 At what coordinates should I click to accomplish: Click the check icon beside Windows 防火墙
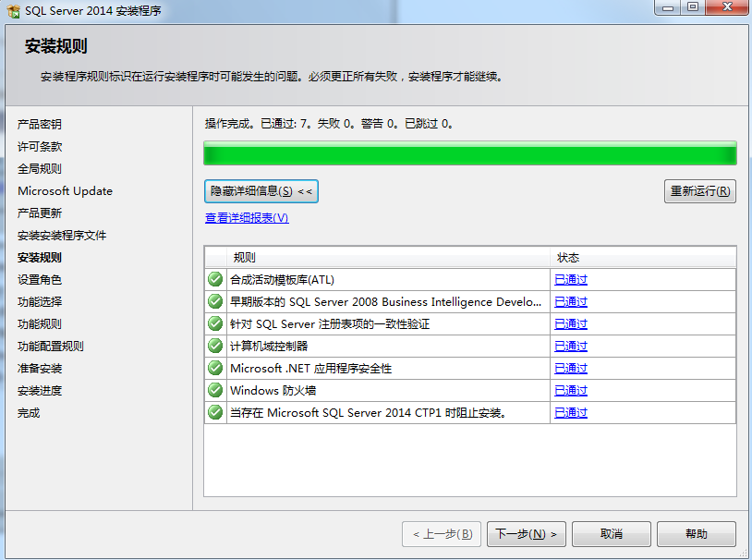tap(215, 390)
